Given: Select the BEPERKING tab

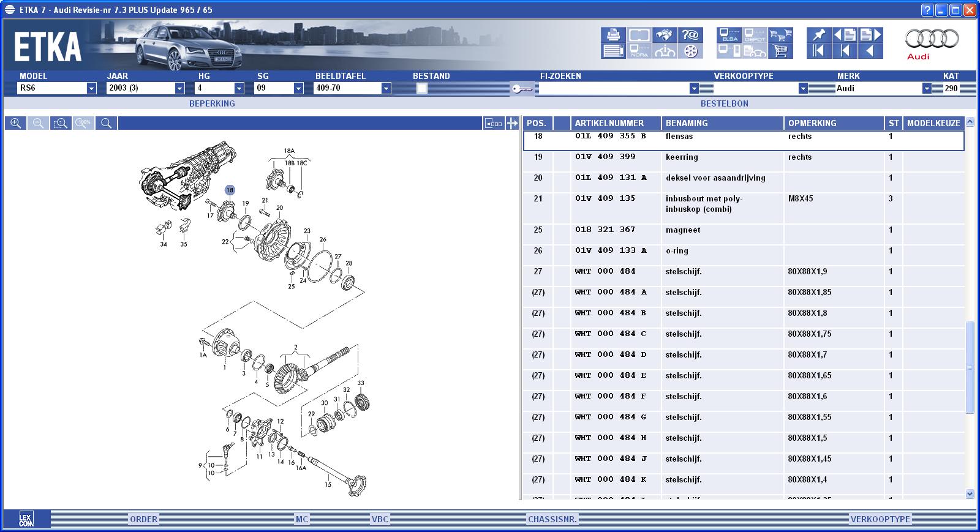Looking at the screenshot, I should tap(212, 103).
